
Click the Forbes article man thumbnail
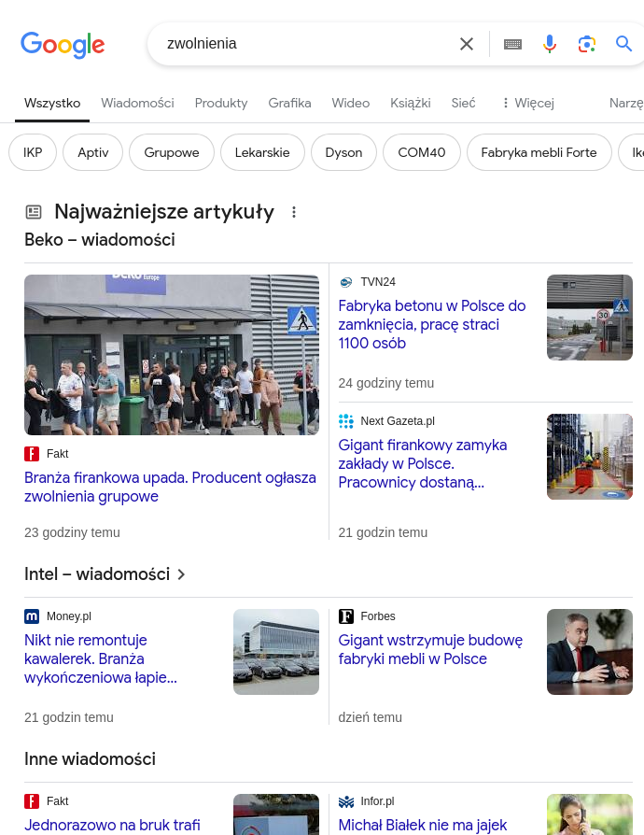click(589, 652)
